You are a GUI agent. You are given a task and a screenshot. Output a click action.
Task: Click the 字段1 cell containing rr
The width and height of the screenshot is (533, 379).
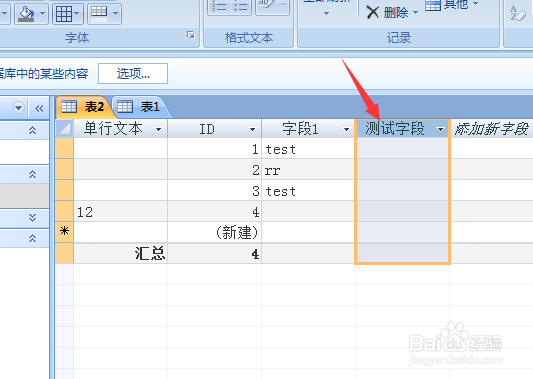pos(308,169)
